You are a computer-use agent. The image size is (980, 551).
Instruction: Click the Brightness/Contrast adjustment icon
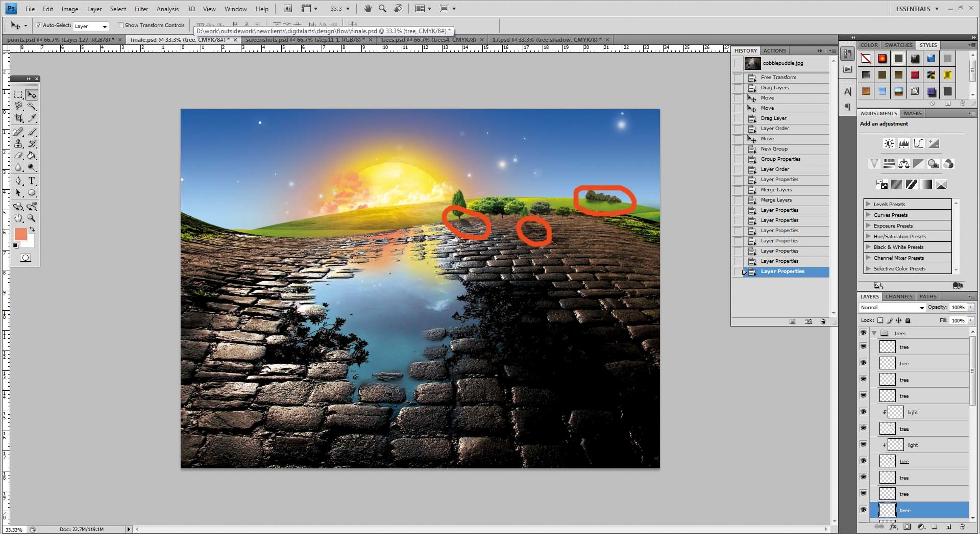coord(889,143)
